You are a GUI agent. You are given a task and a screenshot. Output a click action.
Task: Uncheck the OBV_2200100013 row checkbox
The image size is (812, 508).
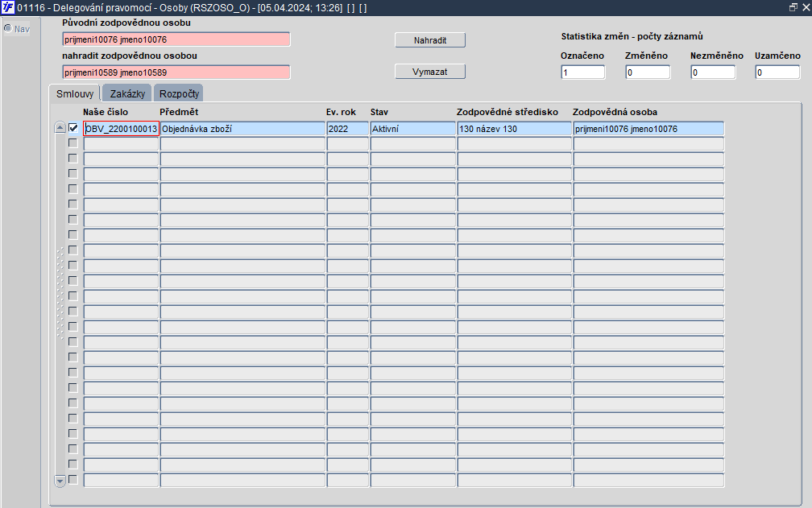click(x=73, y=128)
